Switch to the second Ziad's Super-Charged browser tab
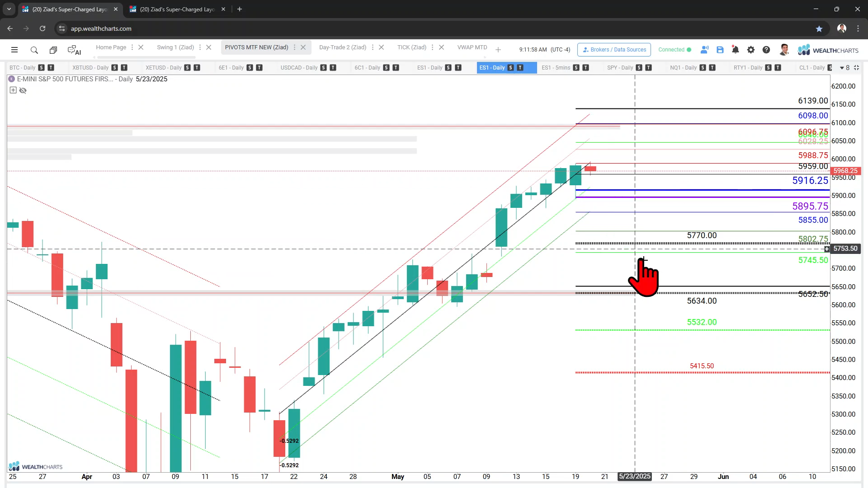 (177, 9)
